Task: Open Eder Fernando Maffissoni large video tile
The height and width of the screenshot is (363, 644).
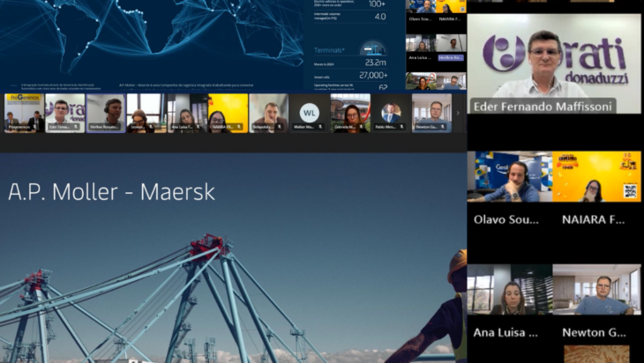Action: [554, 63]
